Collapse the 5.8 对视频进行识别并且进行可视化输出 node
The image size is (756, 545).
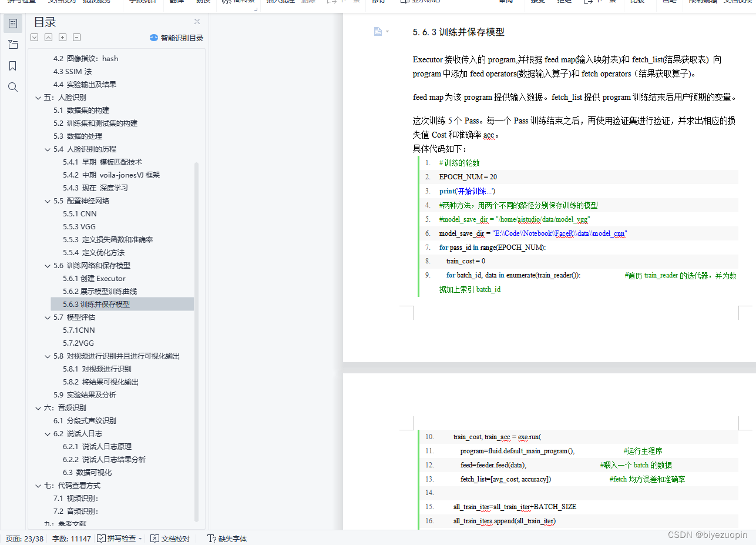tap(48, 356)
